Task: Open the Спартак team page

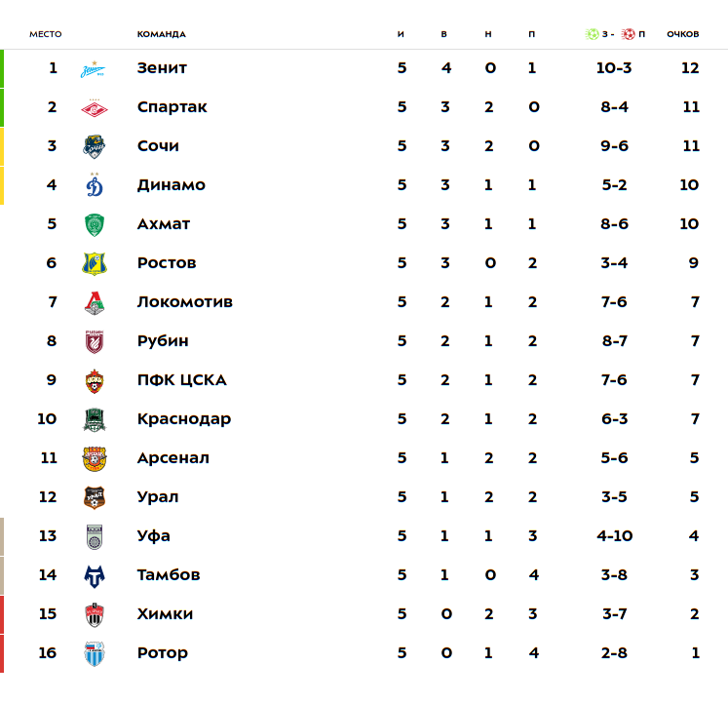Action: (x=172, y=107)
